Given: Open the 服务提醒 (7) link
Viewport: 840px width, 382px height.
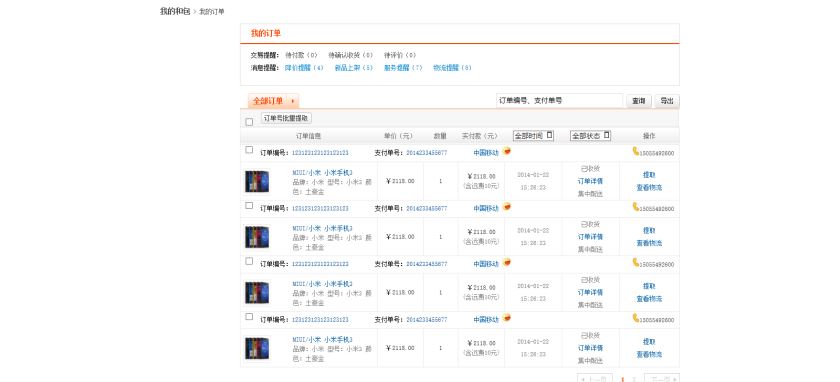Looking at the screenshot, I should coord(403,68).
